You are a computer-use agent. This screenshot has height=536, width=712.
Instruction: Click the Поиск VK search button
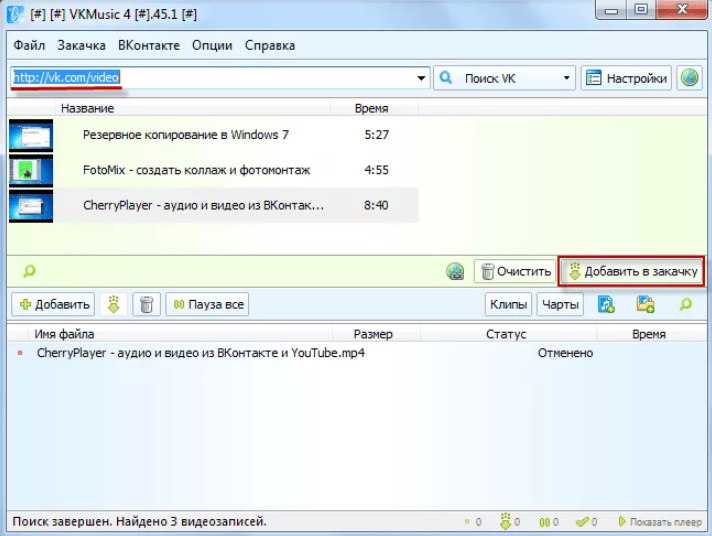click(x=496, y=78)
